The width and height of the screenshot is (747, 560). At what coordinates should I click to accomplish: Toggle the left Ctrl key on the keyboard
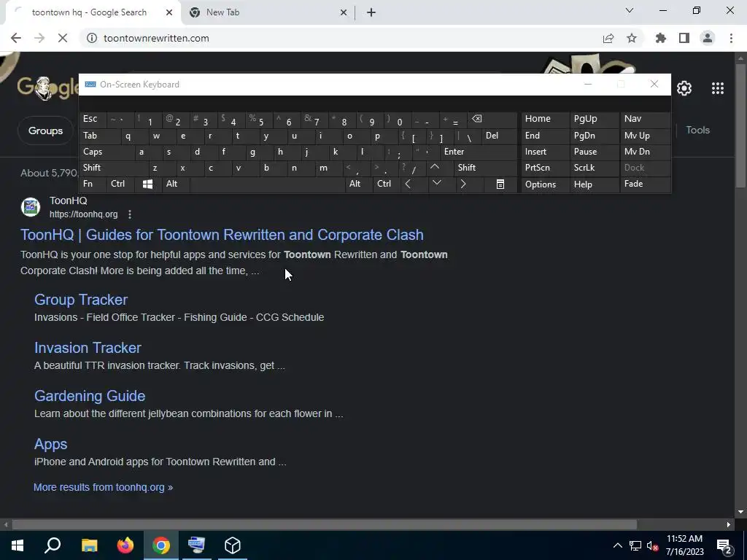(121, 184)
